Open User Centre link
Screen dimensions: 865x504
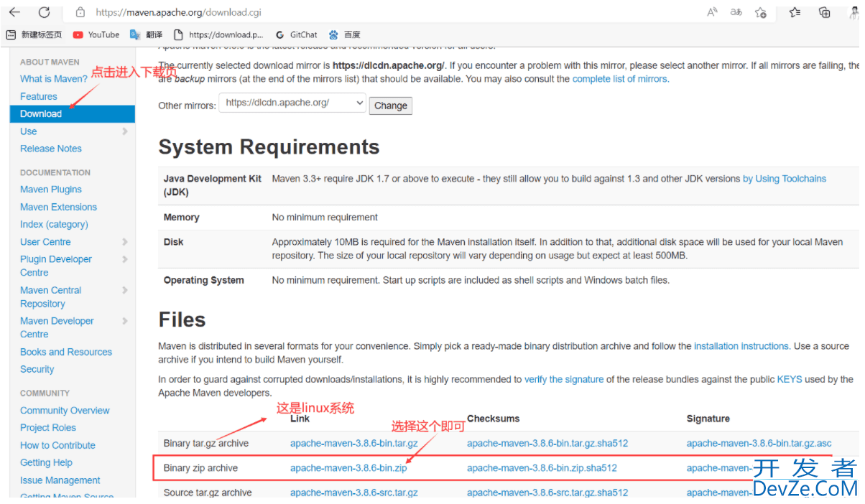pyautogui.click(x=45, y=242)
